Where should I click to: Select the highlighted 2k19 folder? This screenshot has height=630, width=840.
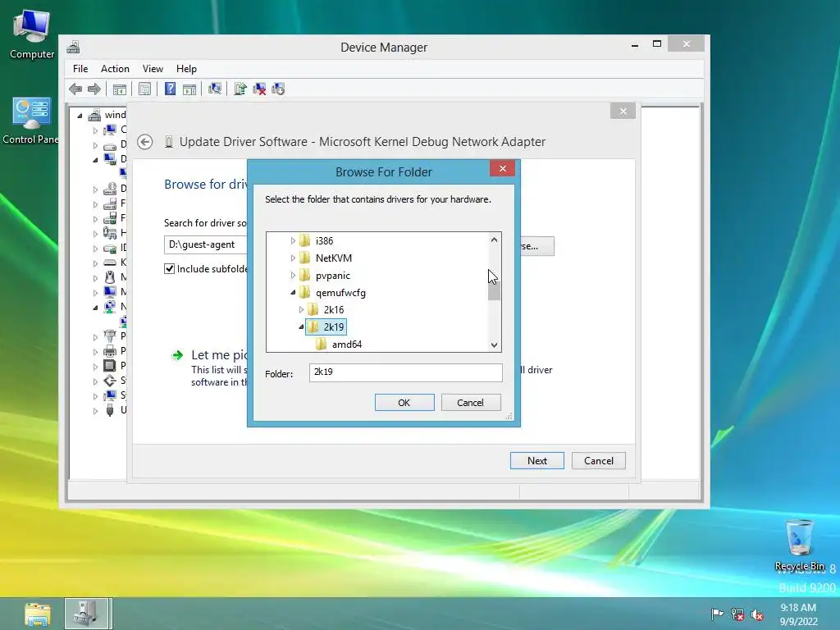point(326,326)
